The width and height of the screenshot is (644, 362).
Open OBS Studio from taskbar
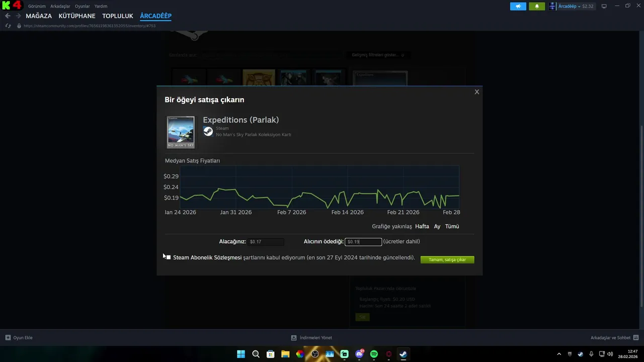[315, 354]
